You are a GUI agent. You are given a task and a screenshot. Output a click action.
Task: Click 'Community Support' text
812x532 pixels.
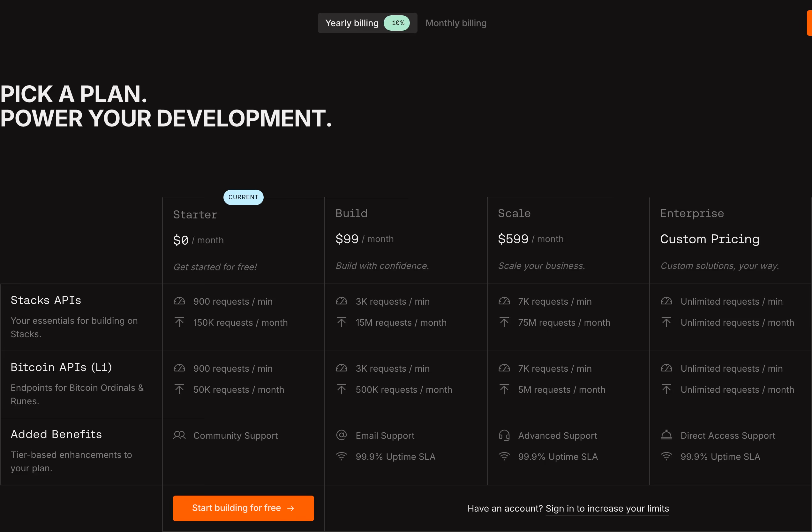pyautogui.click(x=236, y=436)
